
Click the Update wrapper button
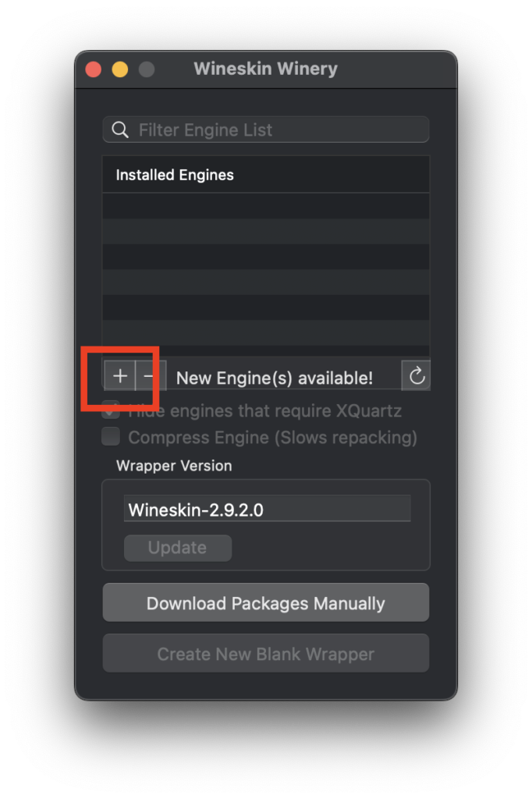178,548
